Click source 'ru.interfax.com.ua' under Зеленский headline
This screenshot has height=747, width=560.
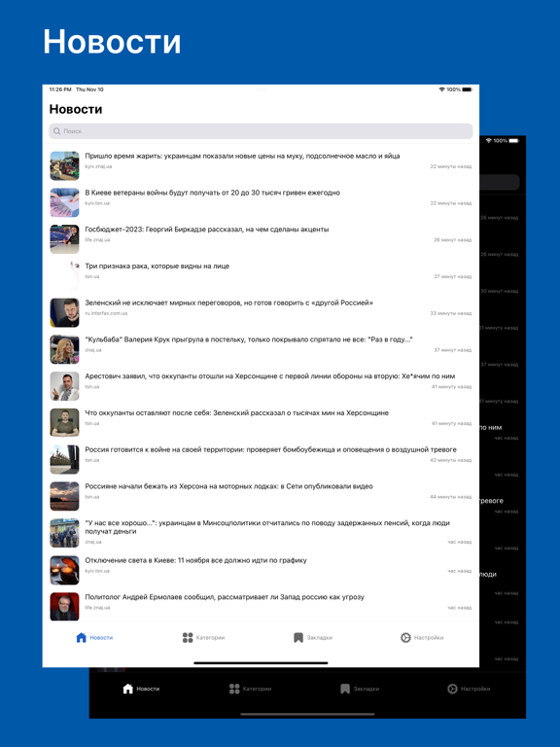pyautogui.click(x=106, y=313)
